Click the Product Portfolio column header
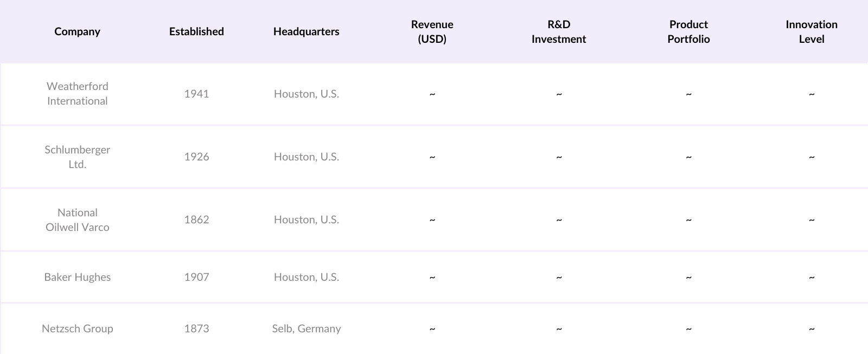868x354 pixels. (688, 31)
